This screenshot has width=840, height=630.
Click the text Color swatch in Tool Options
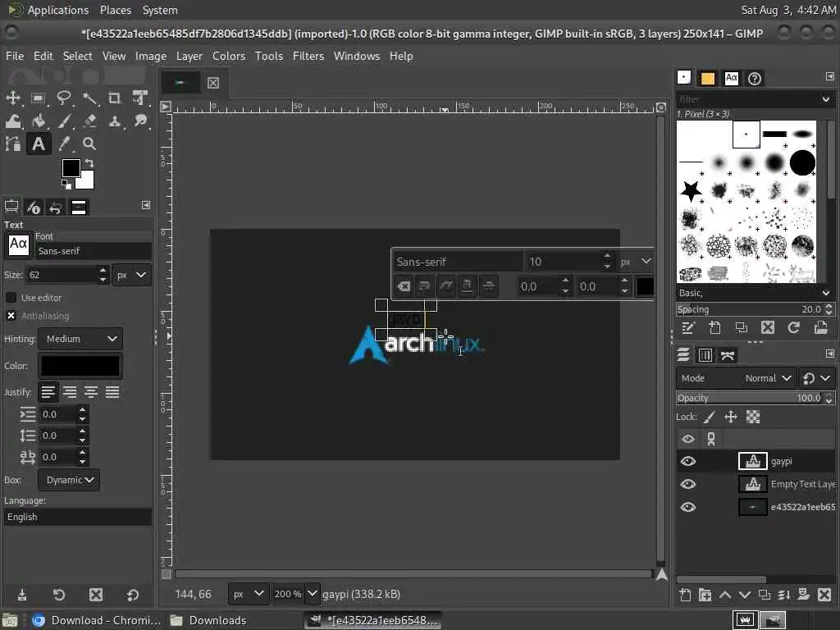pos(80,366)
